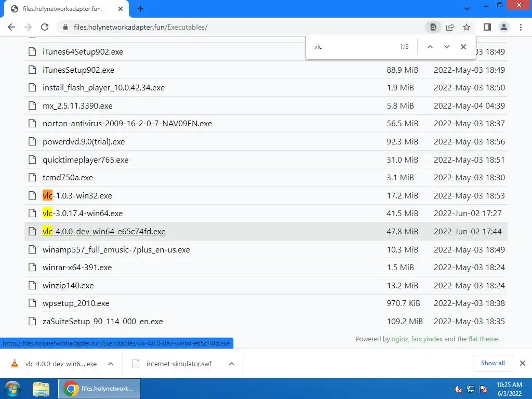The image size is (532, 399).
Task: Click the network tray icon
Action: (471, 389)
